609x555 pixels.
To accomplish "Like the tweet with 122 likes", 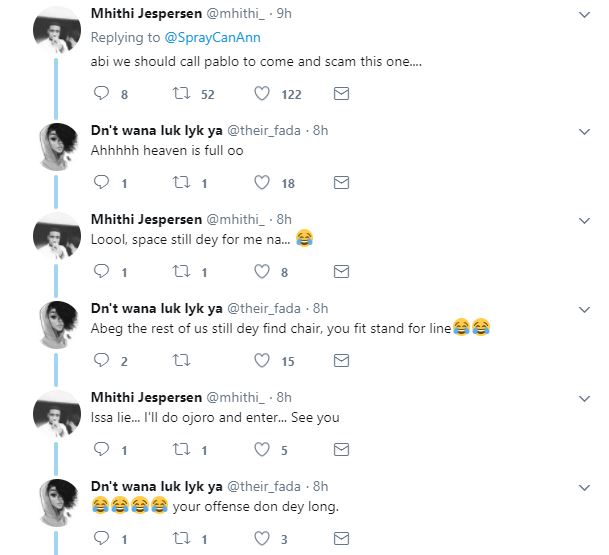I will point(263,94).
